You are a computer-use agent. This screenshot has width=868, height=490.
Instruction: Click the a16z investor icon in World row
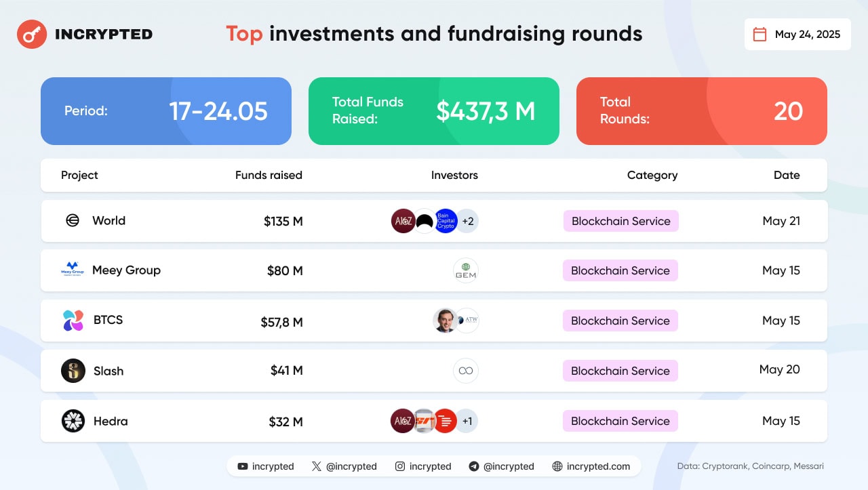pyautogui.click(x=403, y=221)
